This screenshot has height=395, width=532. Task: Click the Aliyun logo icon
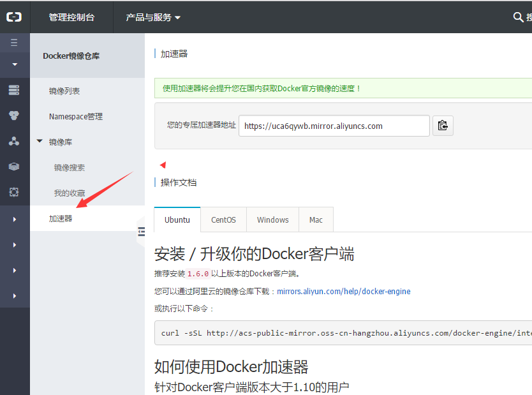[x=14, y=17]
